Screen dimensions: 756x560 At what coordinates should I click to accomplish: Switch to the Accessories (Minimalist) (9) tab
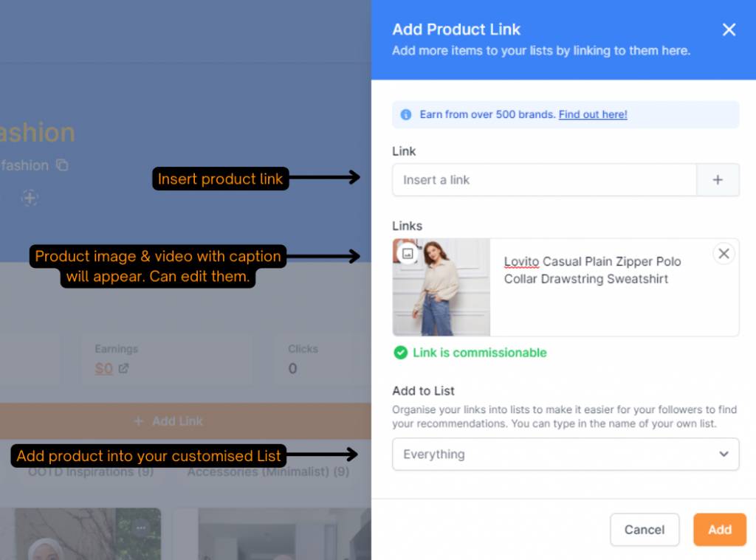point(268,471)
